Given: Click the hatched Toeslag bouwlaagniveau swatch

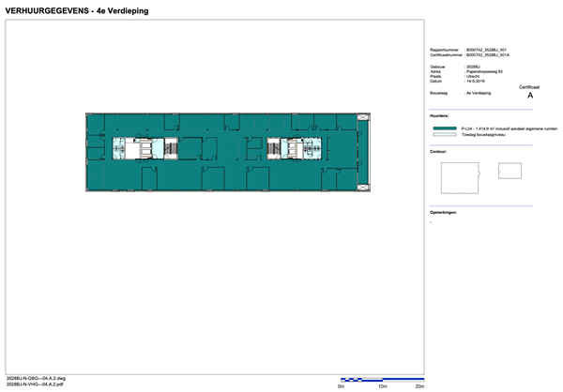Looking at the screenshot, I should click(445, 135).
